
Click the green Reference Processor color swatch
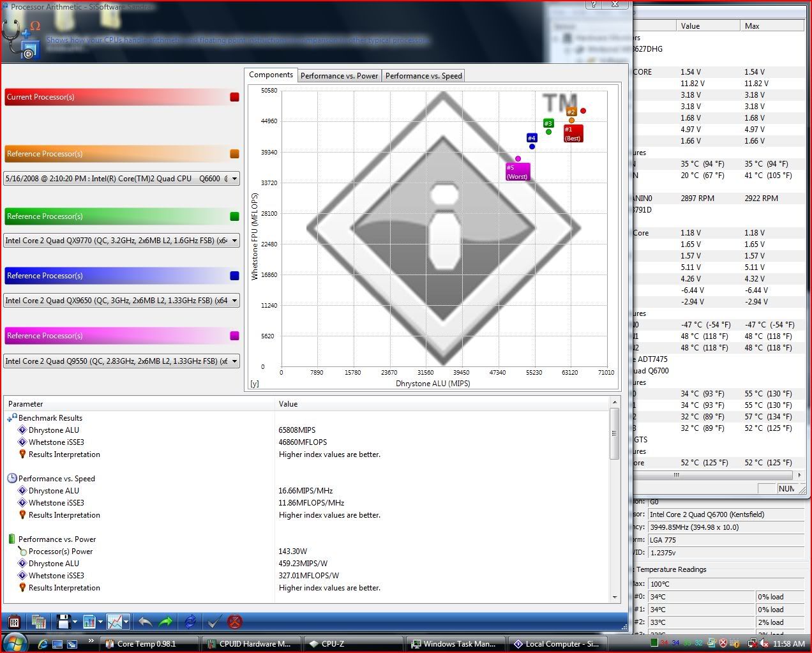tap(234, 216)
